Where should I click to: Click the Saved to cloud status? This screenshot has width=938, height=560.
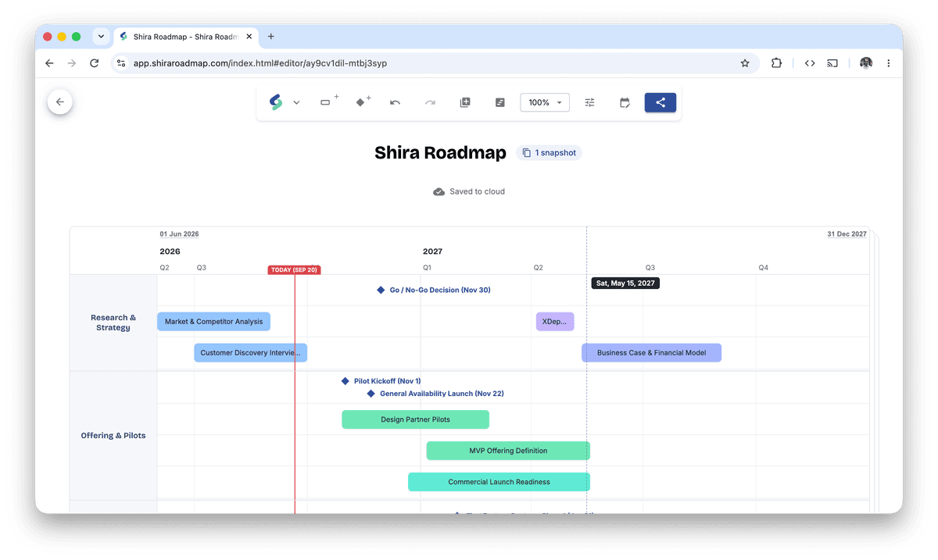coord(469,191)
